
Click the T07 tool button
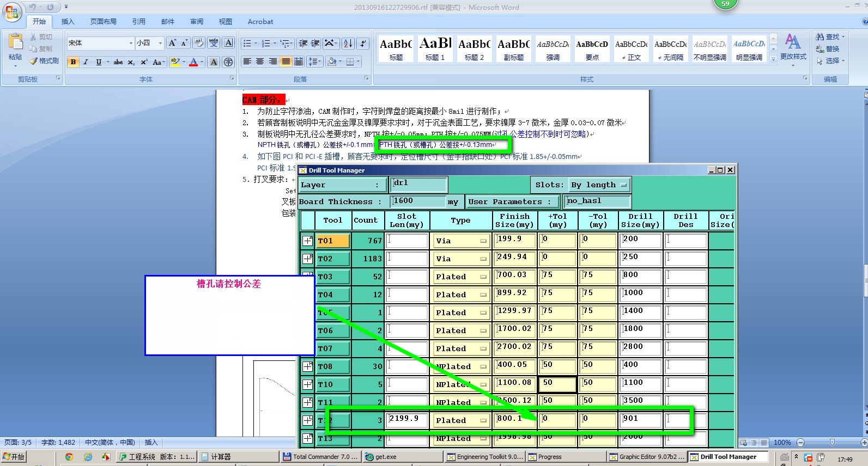pyautogui.click(x=333, y=348)
